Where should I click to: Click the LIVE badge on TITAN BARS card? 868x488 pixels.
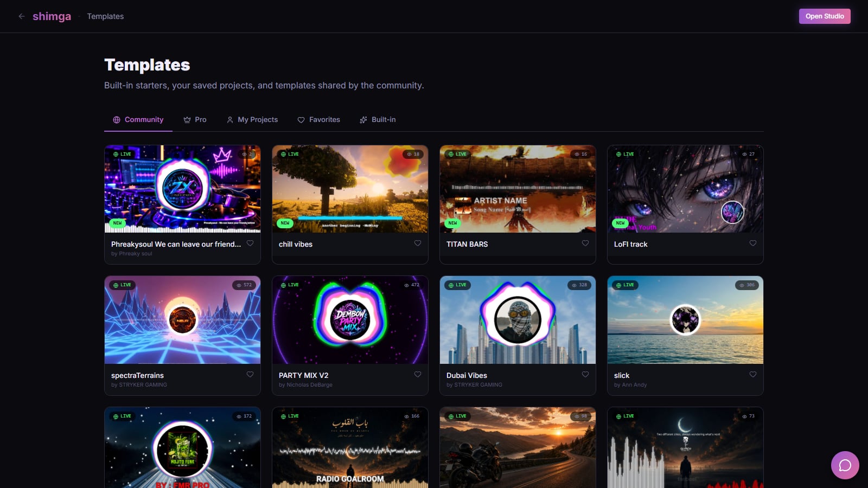[457, 154]
